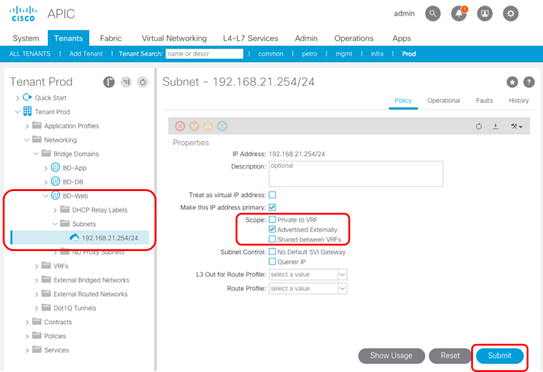The width and height of the screenshot is (543, 372).
Task: Collapse the Networking folder
Action: 27,140
